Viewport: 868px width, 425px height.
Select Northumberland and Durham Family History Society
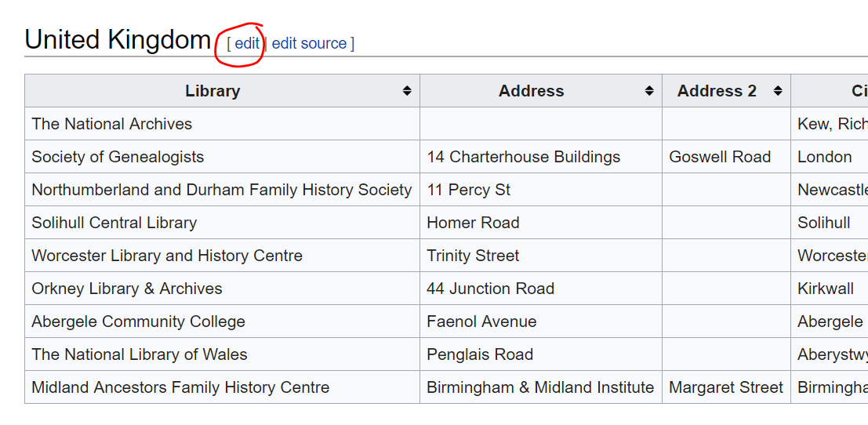(221, 190)
